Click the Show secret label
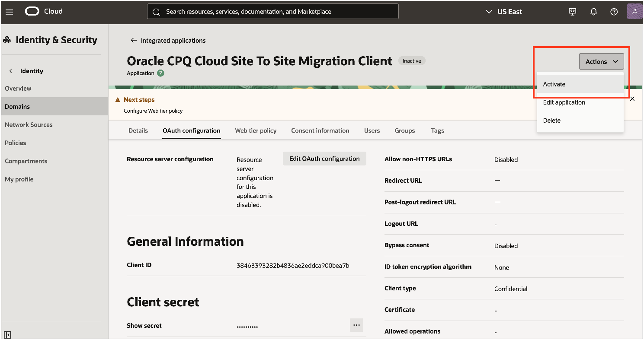Viewport: 644px width, 340px height. click(144, 326)
